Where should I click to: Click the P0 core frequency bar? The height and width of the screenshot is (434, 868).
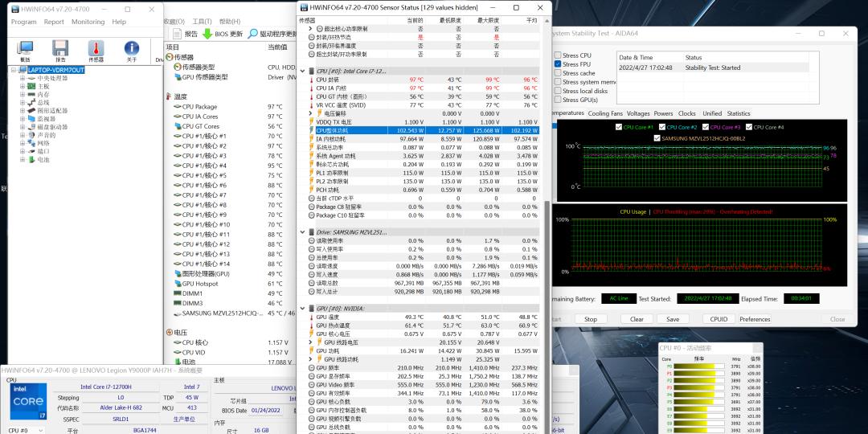pyautogui.click(x=699, y=366)
